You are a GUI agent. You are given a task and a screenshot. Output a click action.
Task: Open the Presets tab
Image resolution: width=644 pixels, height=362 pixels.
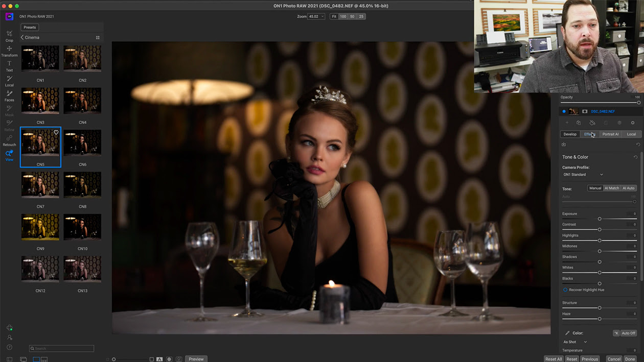[x=30, y=27]
